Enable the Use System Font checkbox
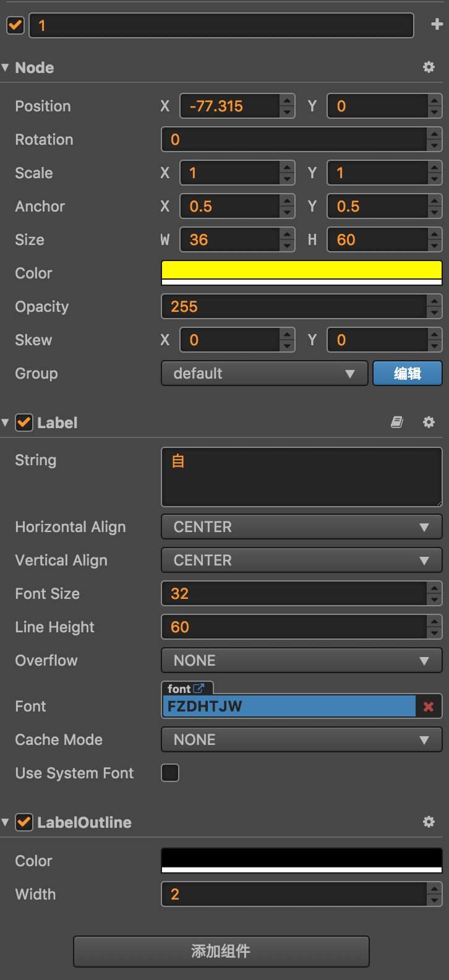 pos(170,773)
